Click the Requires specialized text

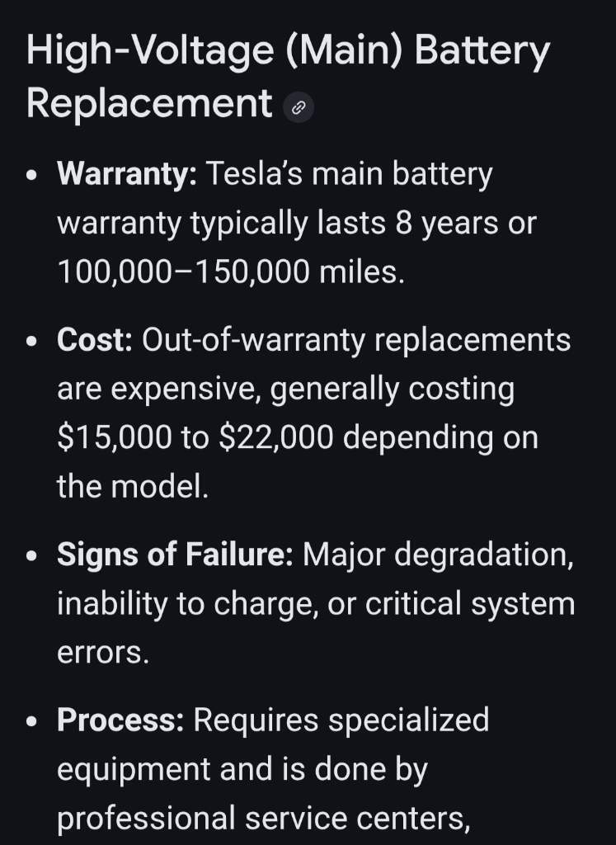[341, 720]
